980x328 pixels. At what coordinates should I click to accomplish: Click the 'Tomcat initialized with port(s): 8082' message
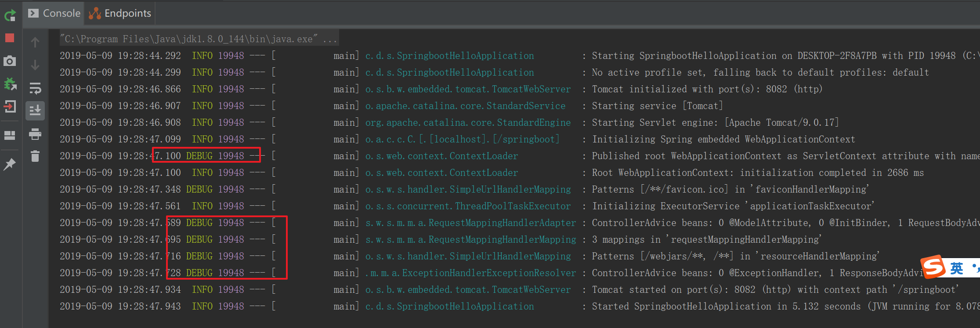pos(707,89)
